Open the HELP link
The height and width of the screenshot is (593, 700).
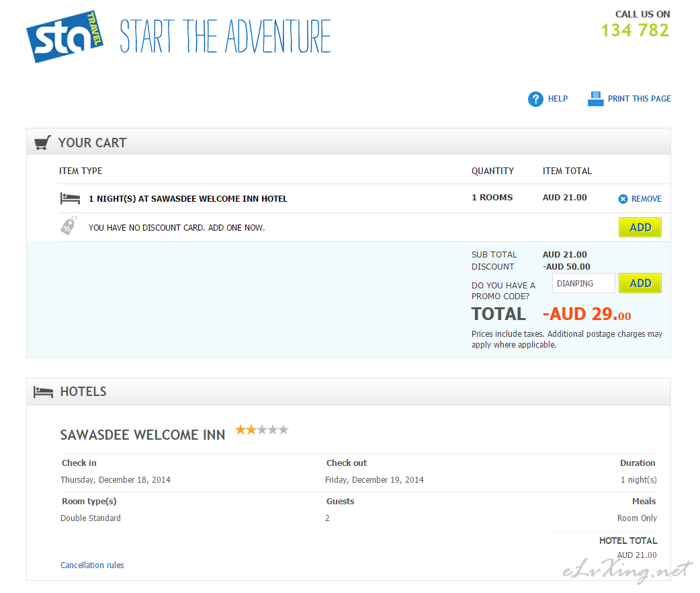(558, 99)
